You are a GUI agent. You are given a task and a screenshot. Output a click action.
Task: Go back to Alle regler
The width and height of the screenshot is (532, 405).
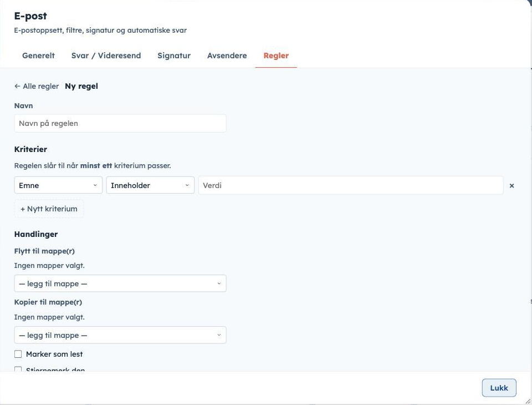coord(37,87)
